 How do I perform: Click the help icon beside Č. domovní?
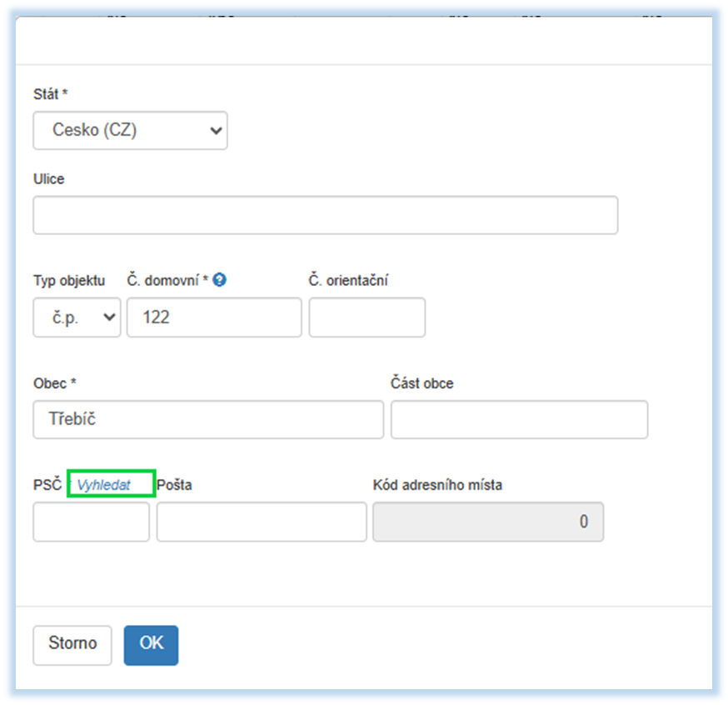coord(220,280)
